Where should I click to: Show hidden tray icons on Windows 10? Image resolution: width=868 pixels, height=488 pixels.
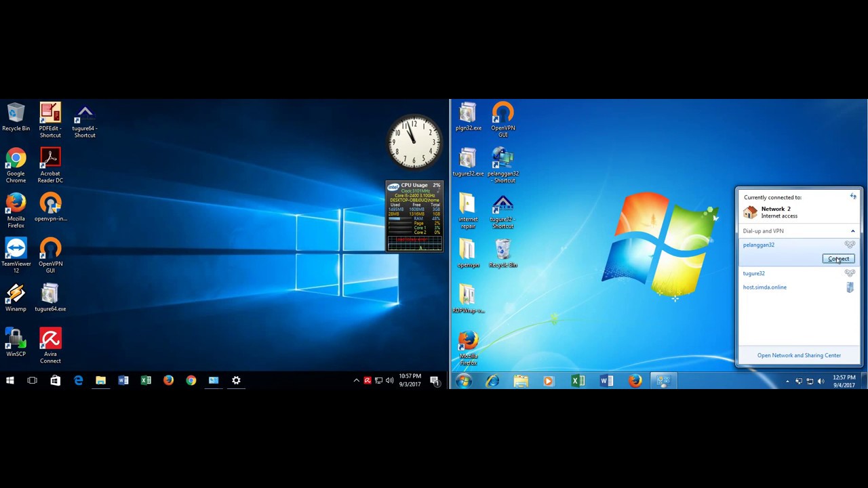click(x=356, y=380)
